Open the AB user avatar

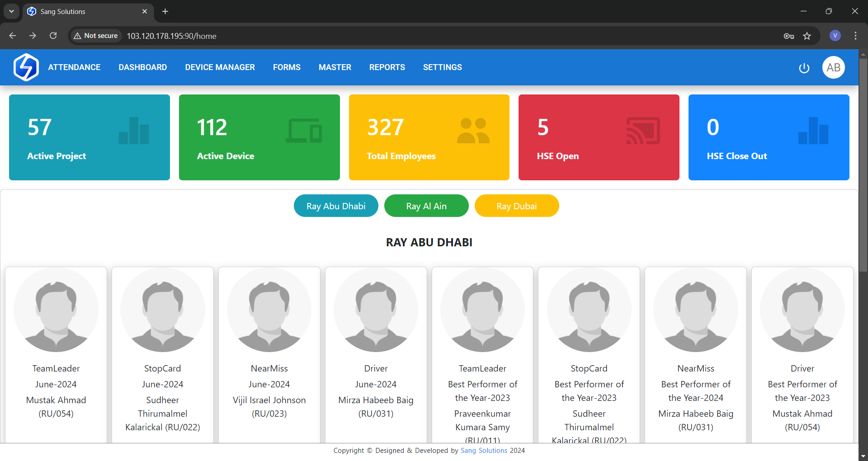pyautogui.click(x=833, y=67)
